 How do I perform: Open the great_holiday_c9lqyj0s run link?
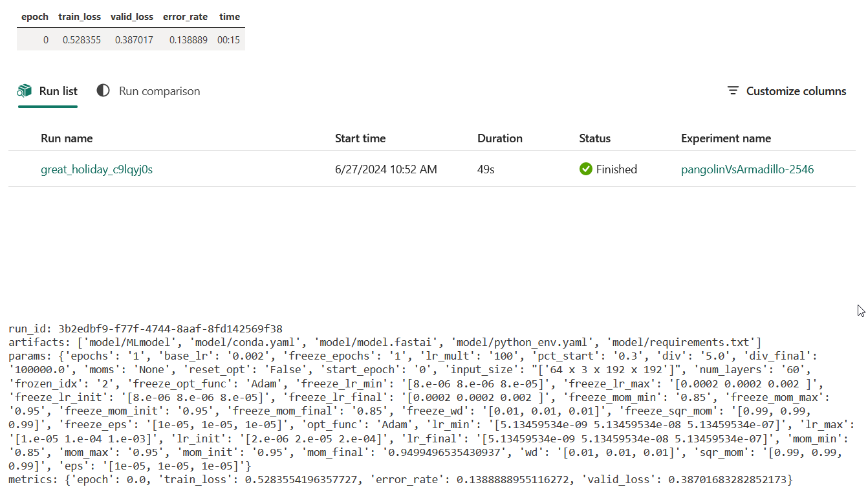point(96,169)
